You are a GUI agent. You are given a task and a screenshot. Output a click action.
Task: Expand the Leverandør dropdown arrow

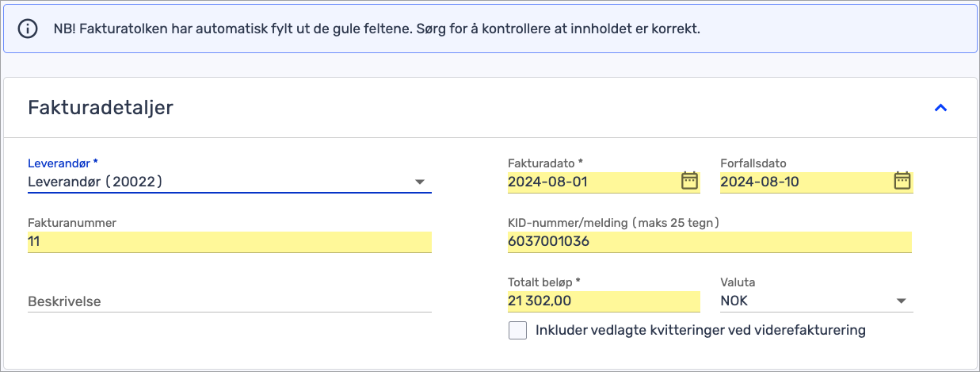pos(420,182)
